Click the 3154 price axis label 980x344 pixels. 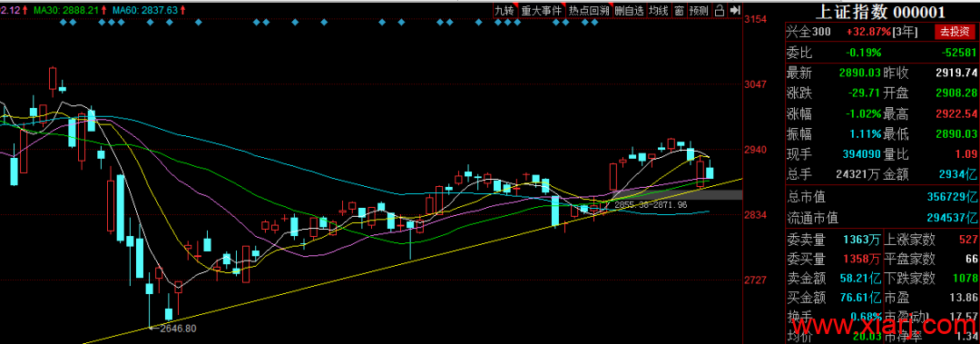point(757,19)
